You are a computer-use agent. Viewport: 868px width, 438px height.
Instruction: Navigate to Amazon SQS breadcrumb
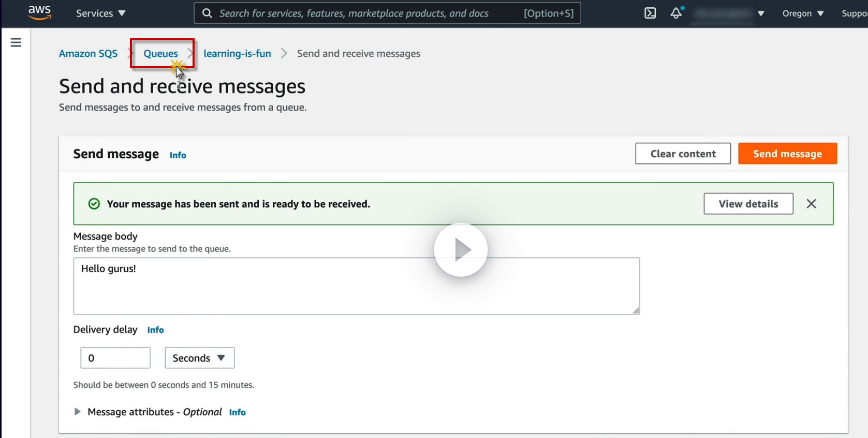point(88,54)
